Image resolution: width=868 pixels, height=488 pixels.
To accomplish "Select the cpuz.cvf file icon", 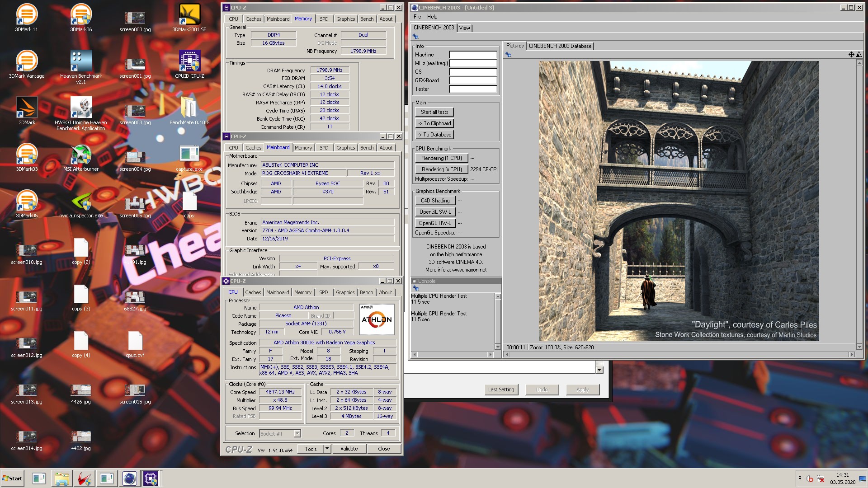I will 135,344.
